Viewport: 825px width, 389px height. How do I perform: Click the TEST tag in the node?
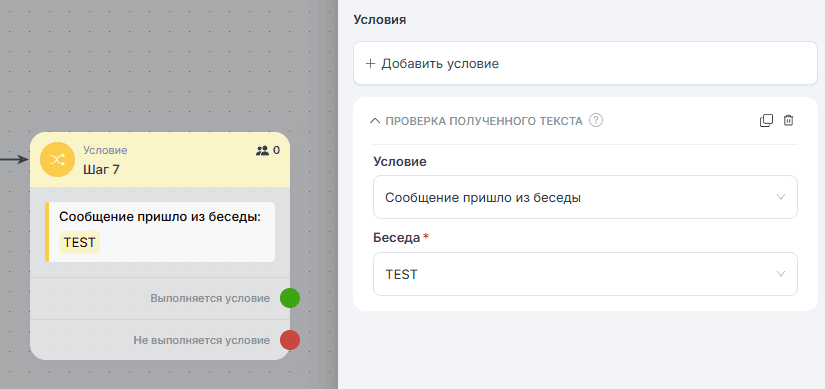click(79, 243)
